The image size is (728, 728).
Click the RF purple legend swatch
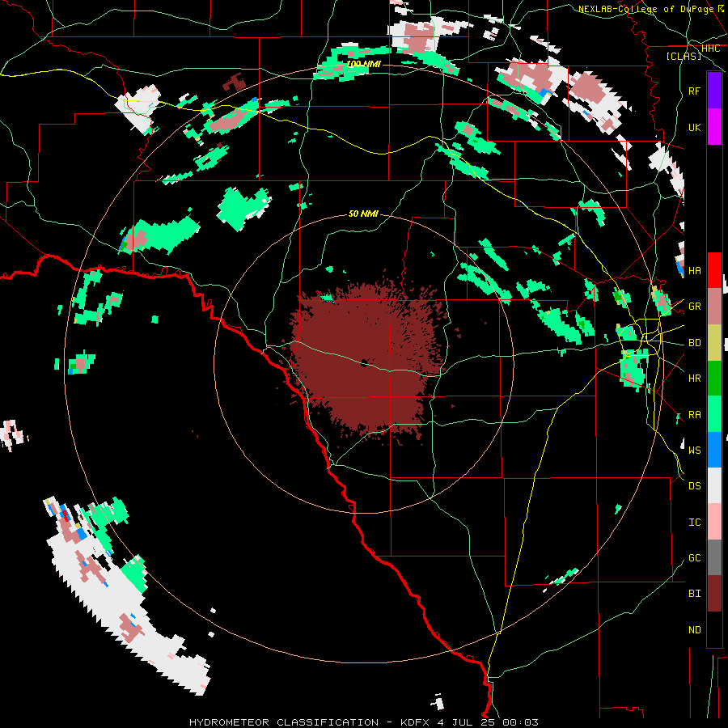(714, 91)
